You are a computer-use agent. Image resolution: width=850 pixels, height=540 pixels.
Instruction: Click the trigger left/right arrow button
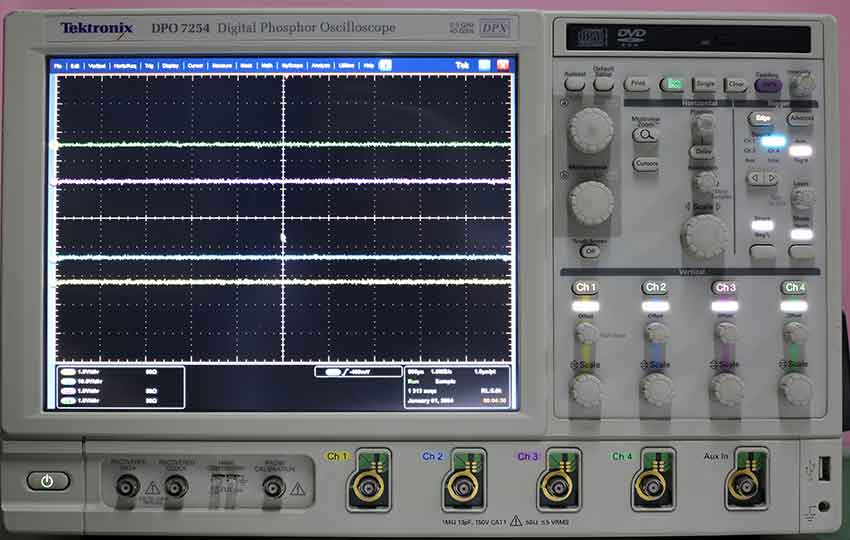click(x=762, y=178)
